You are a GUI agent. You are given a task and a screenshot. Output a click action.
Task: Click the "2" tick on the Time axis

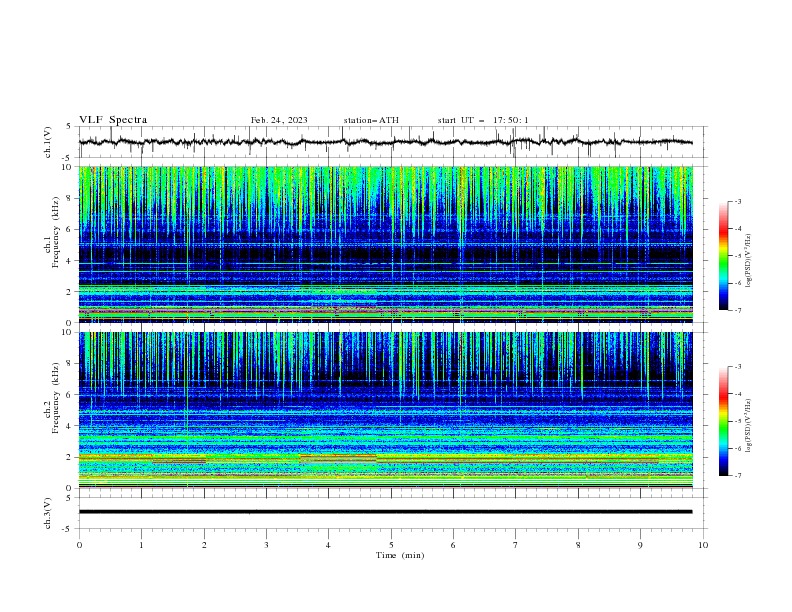[x=204, y=545]
